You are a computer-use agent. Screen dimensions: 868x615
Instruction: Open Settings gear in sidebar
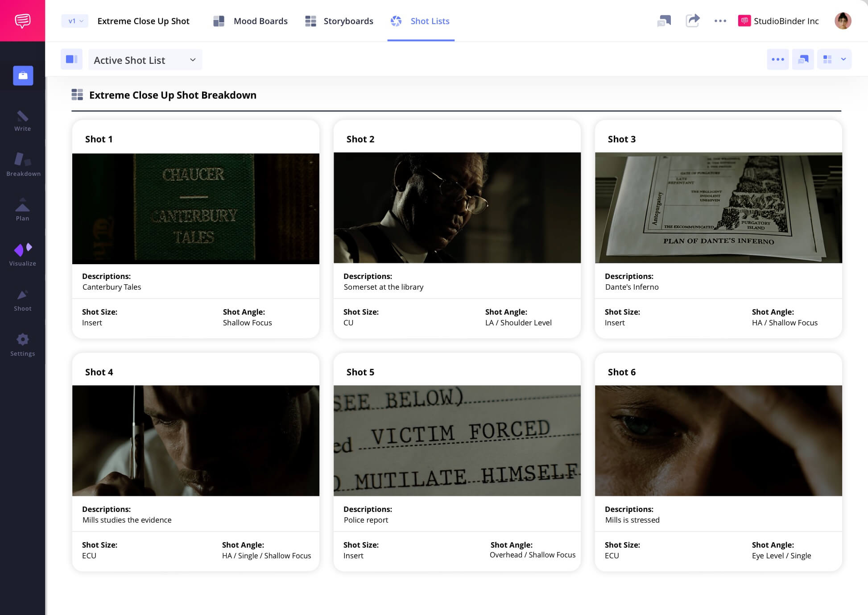22,345
